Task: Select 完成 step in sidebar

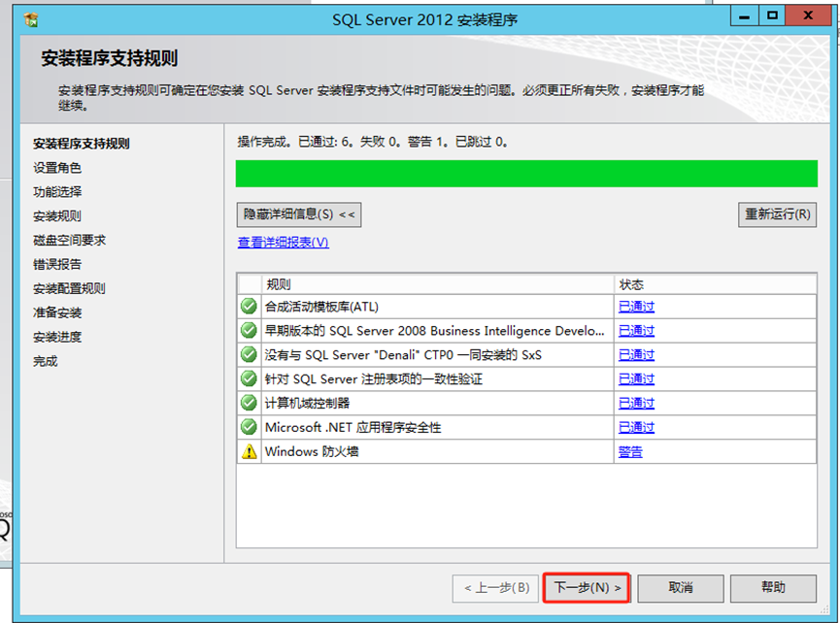Action: (45, 361)
